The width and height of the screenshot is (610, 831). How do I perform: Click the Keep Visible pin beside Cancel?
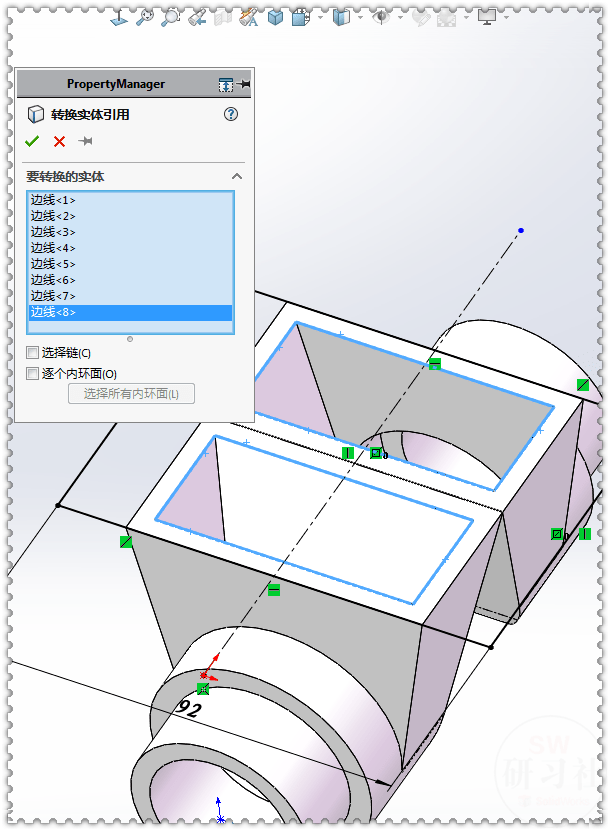85,141
